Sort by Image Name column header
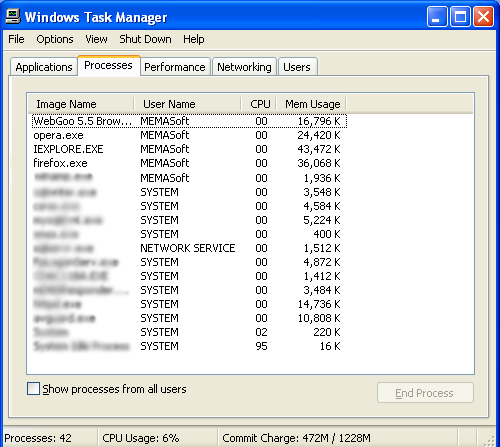The image size is (500, 447). 81,104
